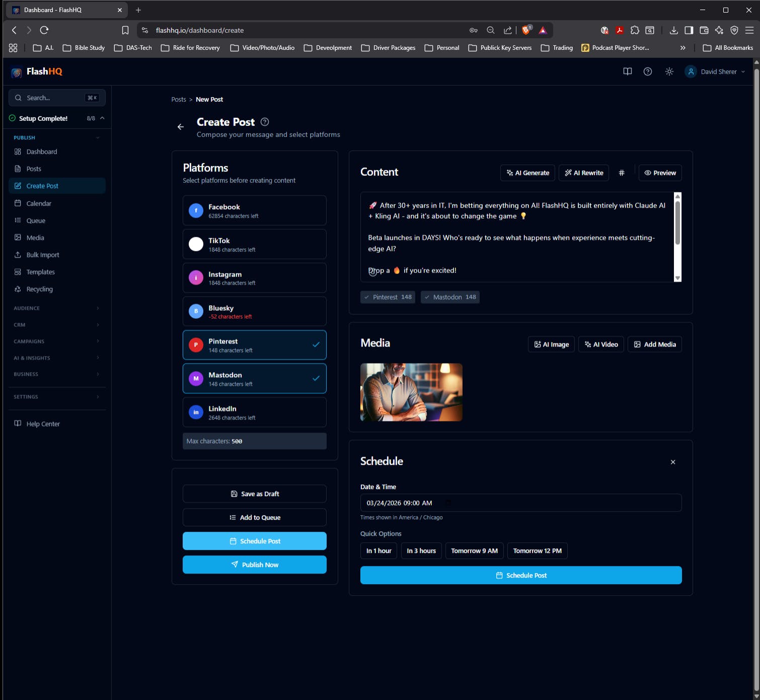Toggle the browser sidebar panel icon
760x700 pixels.
tap(689, 30)
